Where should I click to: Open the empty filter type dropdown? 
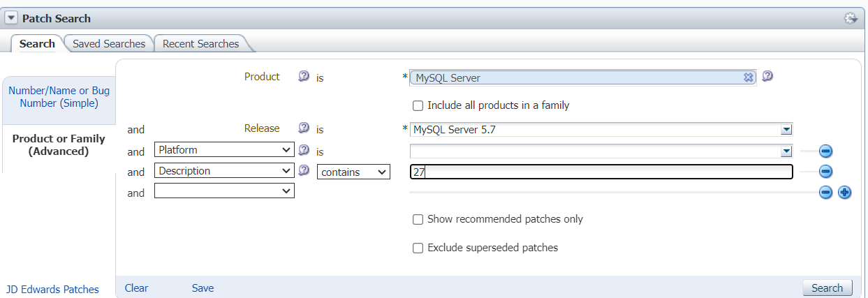coord(224,191)
